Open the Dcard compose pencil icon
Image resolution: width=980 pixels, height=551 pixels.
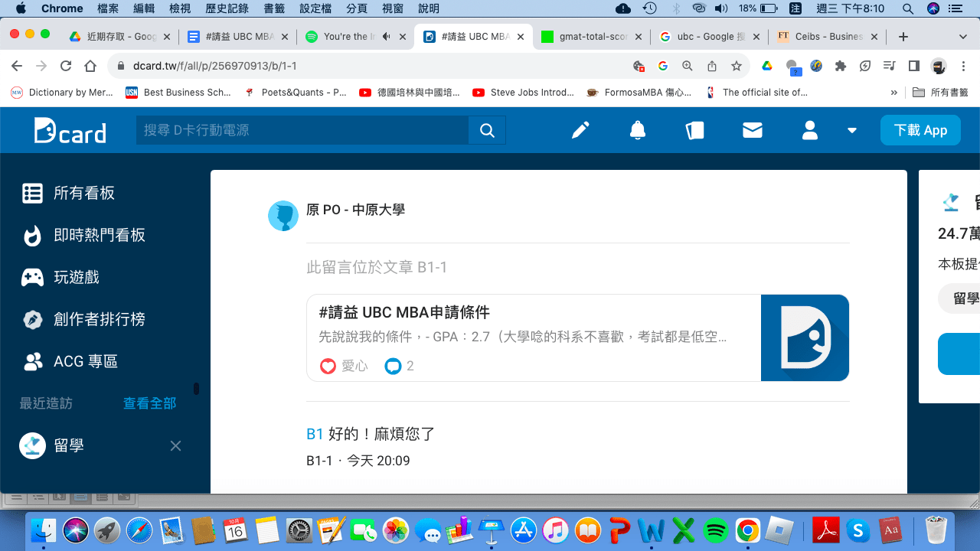click(x=580, y=130)
